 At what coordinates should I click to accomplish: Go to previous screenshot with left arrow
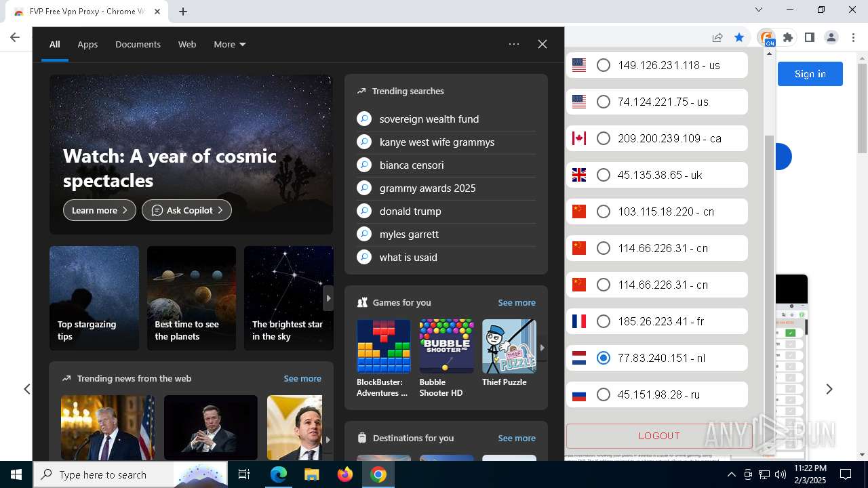(27, 389)
